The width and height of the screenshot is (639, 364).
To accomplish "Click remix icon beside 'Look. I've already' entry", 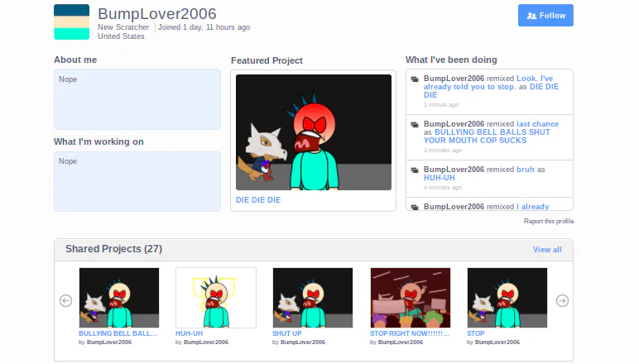I will (x=415, y=79).
